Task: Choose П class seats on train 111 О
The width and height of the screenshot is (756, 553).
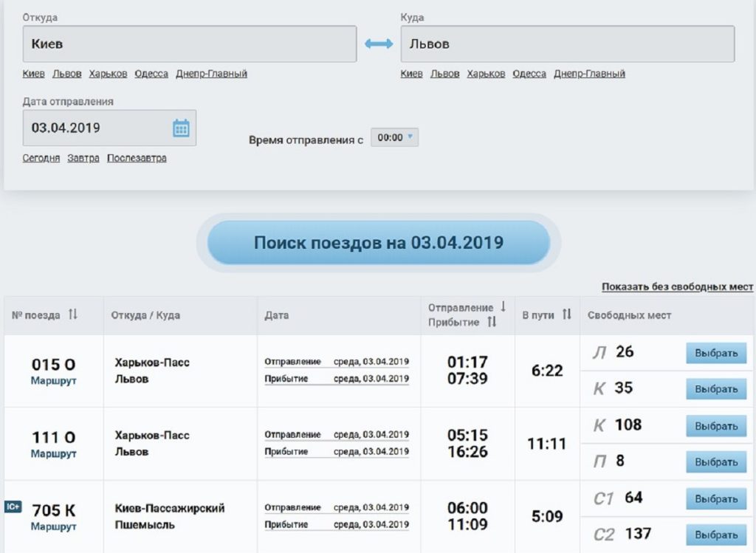Action: (715, 461)
